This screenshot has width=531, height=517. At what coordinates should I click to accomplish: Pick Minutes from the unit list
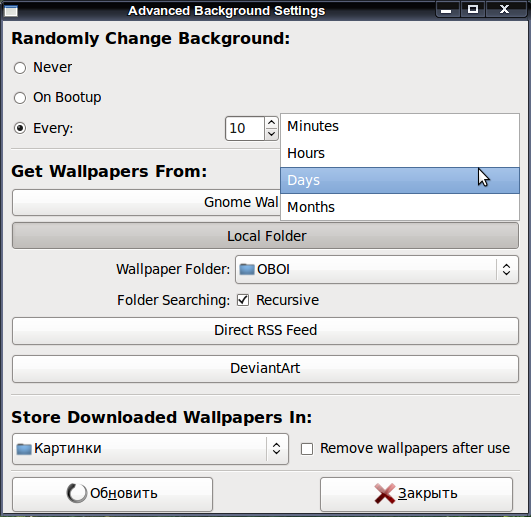[x=400, y=126]
